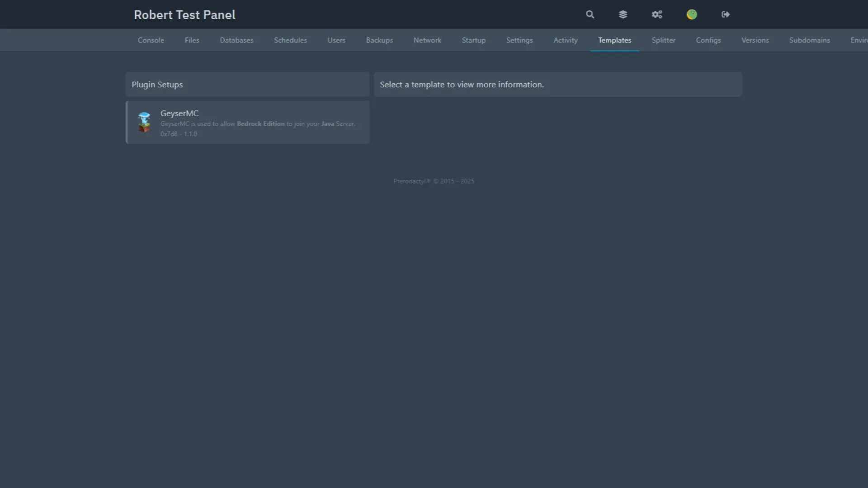Screen dimensions: 868x488
Task: Open the Startup tab
Action: (473, 40)
